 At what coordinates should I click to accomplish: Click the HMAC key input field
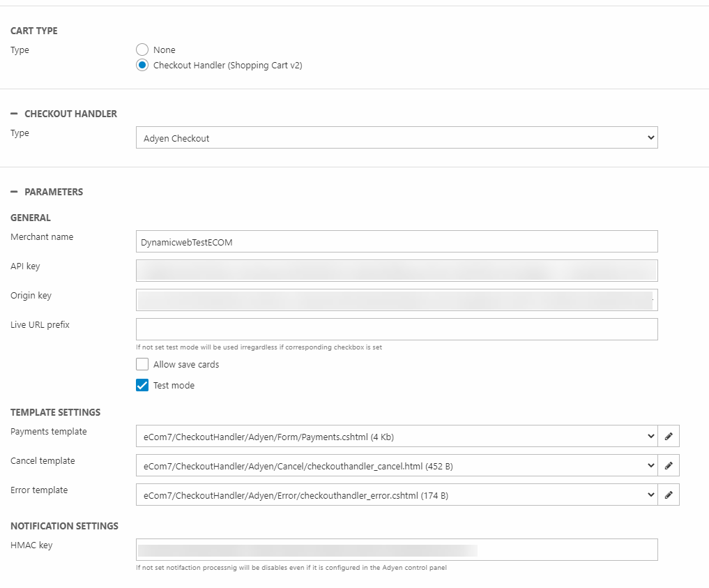[396, 550]
